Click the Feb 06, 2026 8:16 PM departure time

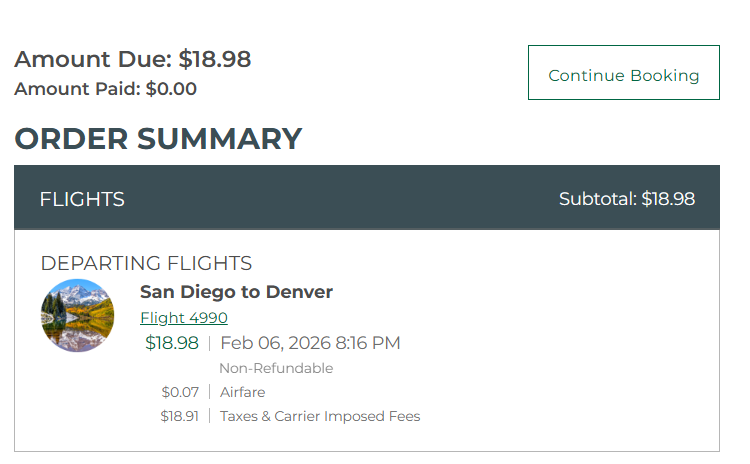click(310, 343)
